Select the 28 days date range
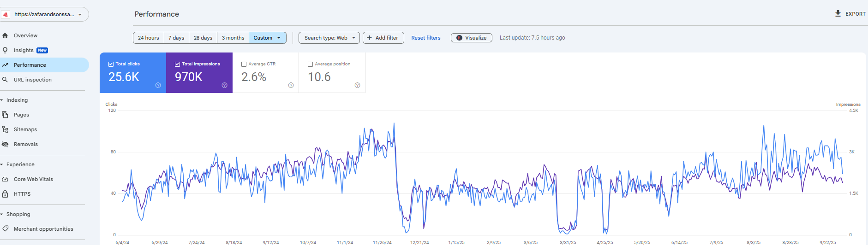868x245 pixels. [x=203, y=38]
